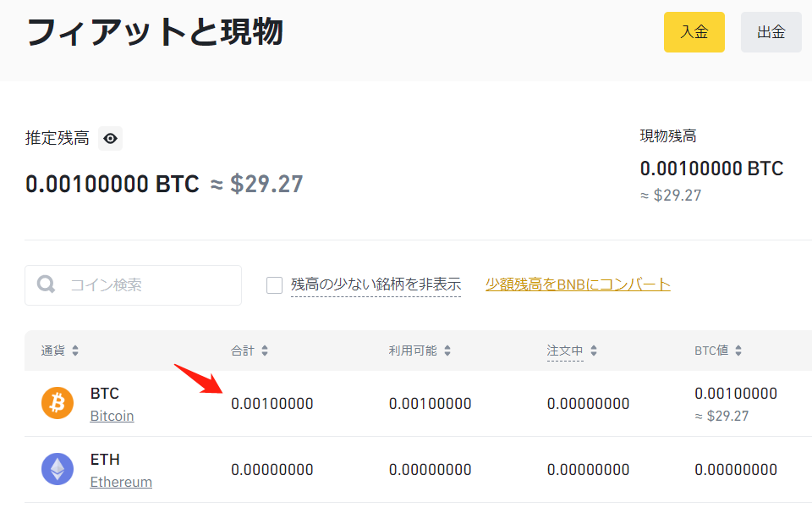Click the ETH ticker label
Image resolution: width=812 pixels, height=508 pixels.
[x=105, y=459]
